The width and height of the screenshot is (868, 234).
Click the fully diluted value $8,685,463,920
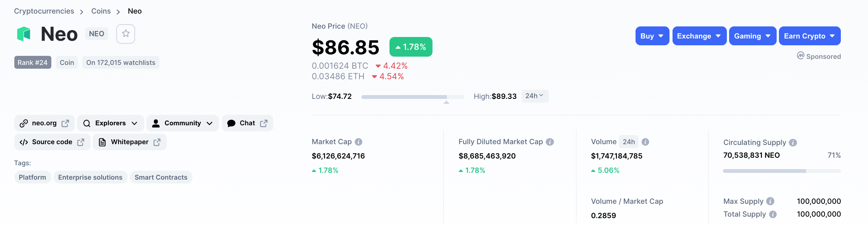[487, 156]
